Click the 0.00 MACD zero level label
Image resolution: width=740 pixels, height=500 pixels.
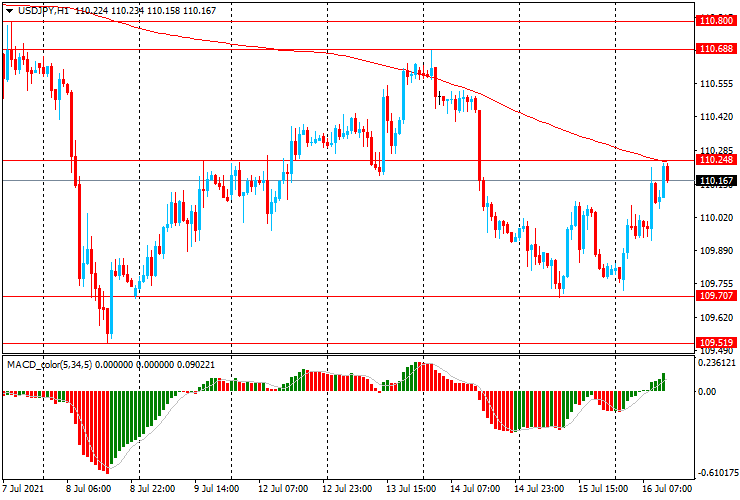click(x=707, y=391)
